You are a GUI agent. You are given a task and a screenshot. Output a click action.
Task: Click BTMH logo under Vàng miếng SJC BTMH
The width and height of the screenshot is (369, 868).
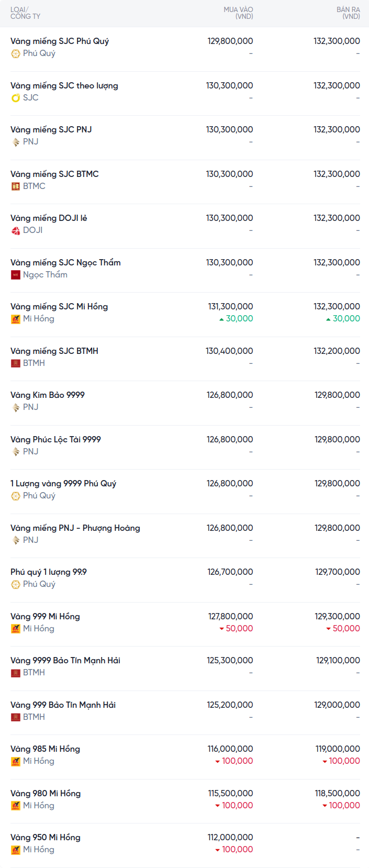(16, 363)
